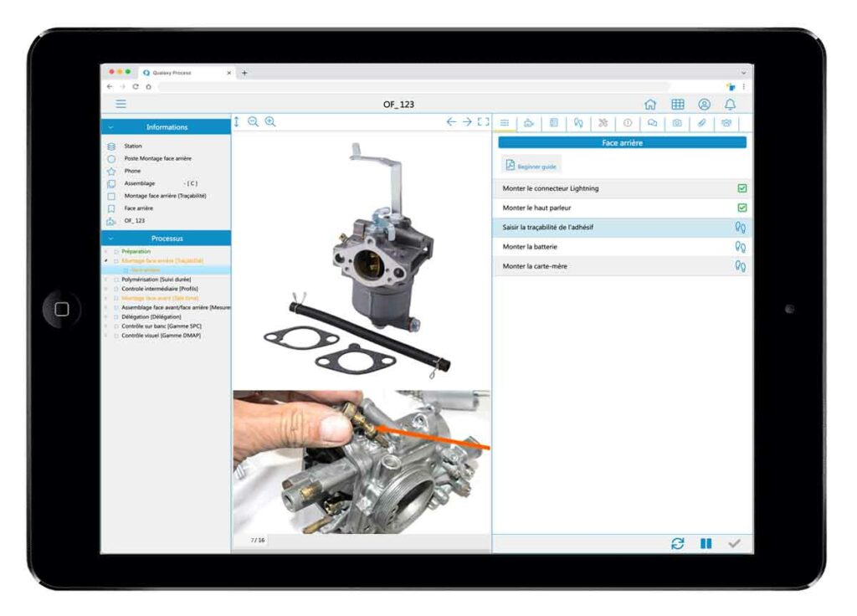This screenshot has width=857, height=616.
Task: Open a new browser tab
Action: tap(244, 73)
